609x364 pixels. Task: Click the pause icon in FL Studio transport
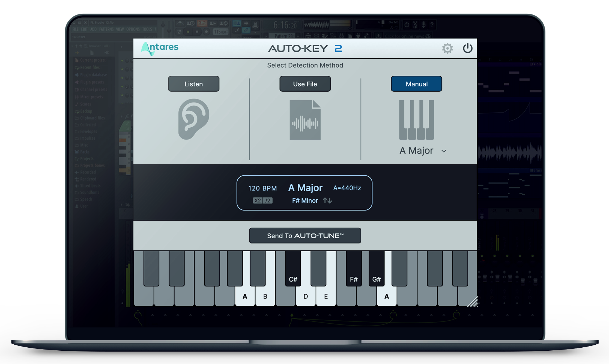(187, 31)
